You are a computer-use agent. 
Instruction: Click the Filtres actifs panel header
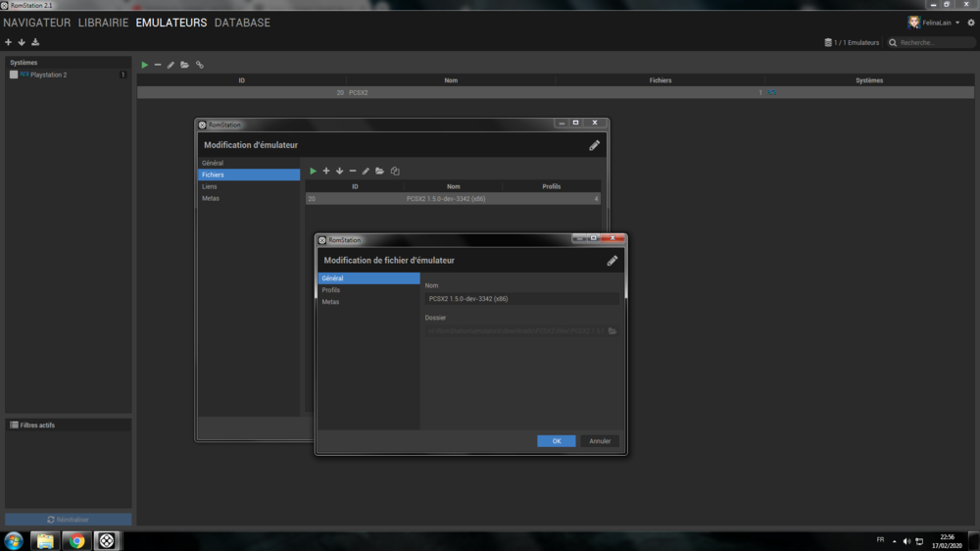(x=69, y=425)
